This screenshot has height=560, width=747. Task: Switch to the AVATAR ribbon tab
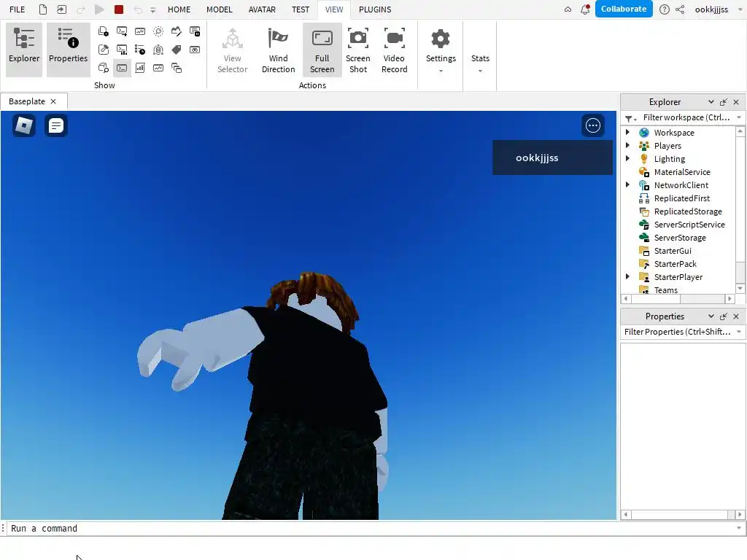tap(262, 9)
